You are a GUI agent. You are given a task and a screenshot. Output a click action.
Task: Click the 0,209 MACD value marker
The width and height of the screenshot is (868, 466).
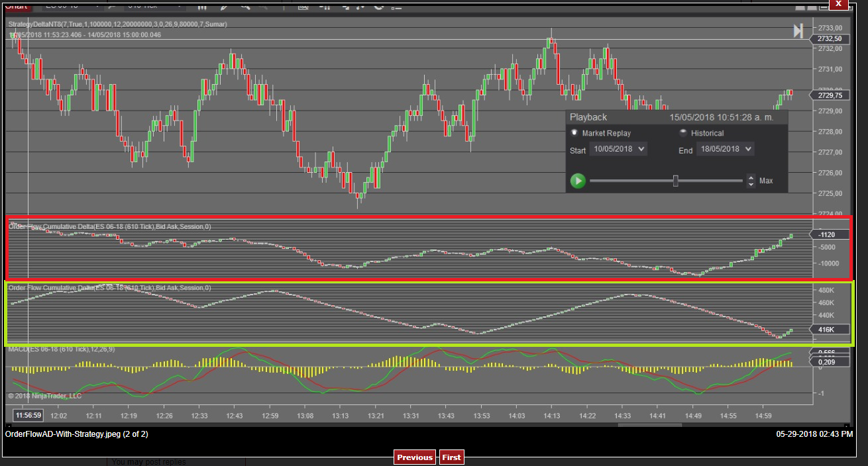[x=826, y=362]
